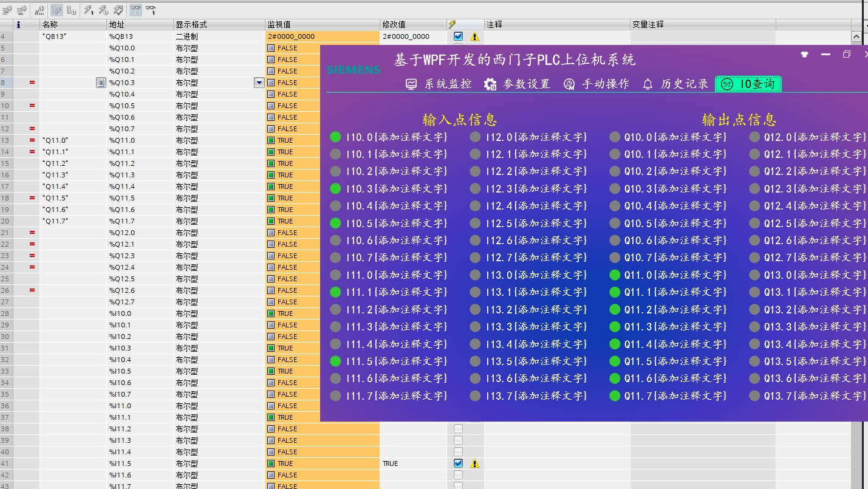
Task: Toggle the expanded mode columns icon
Action: 71,10
